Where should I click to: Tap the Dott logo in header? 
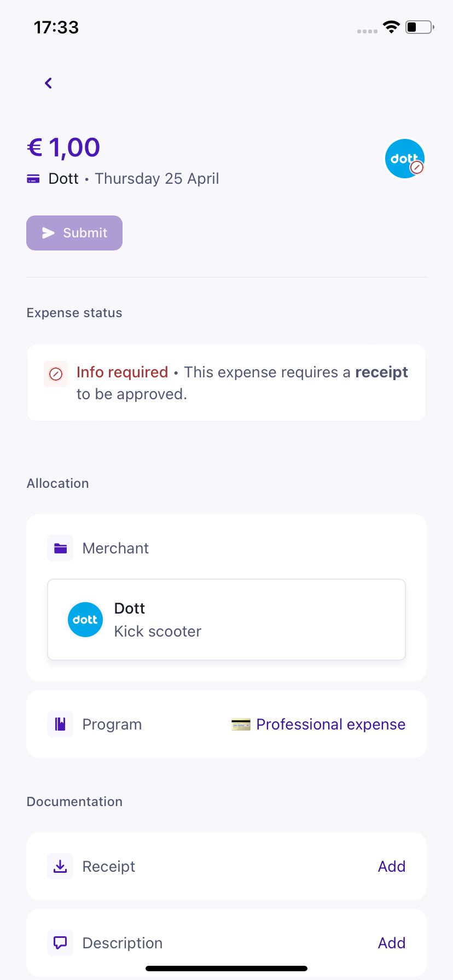pos(404,159)
